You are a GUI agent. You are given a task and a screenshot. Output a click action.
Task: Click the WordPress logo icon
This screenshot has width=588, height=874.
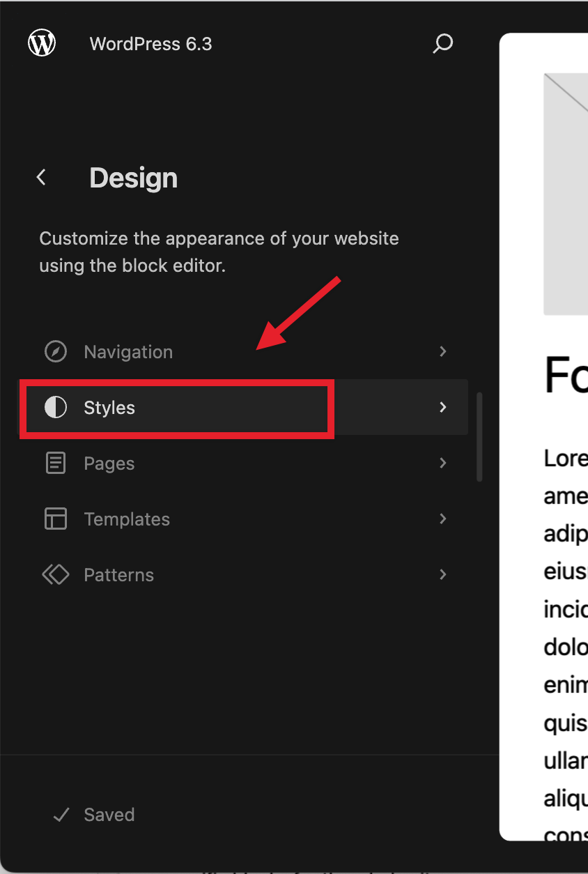pos(41,43)
